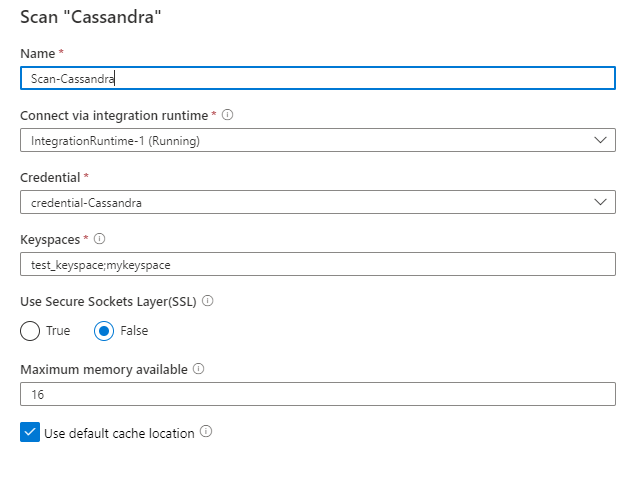Click the Keyspaces field label
Viewport: 636px width, 488px height.
pyautogui.click(x=52, y=239)
